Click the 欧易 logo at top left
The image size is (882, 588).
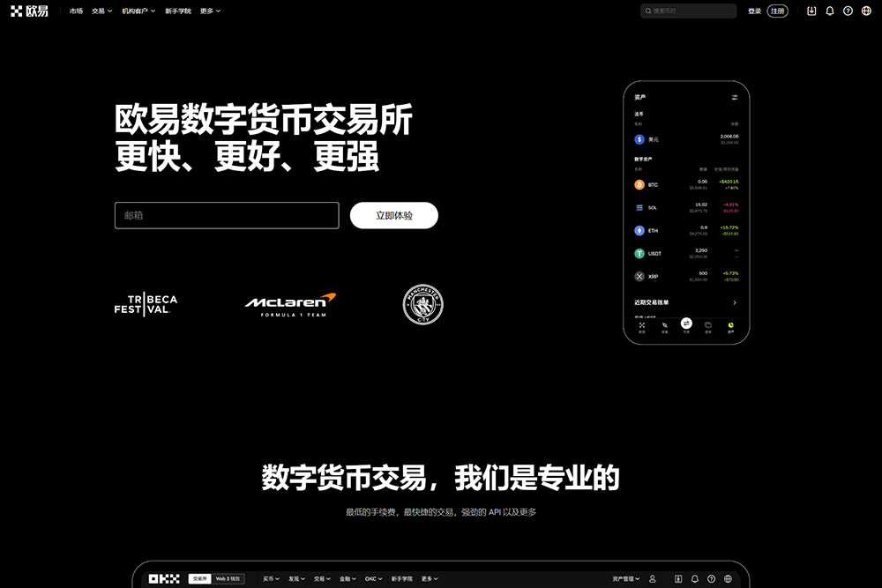pyautogui.click(x=29, y=11)
